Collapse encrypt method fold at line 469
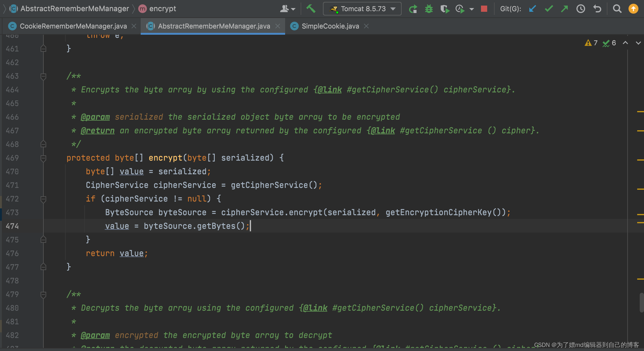This screenshot has width=644, height=351. [43, 158]
